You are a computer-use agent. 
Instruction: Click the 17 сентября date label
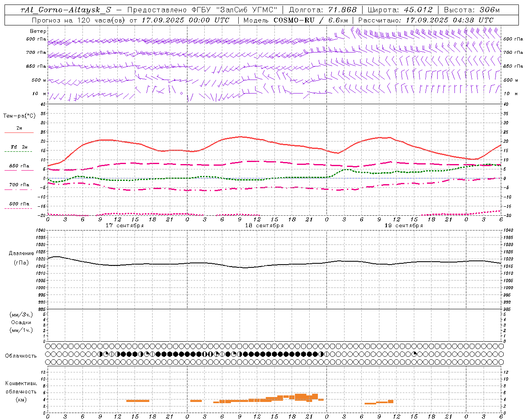124,226
